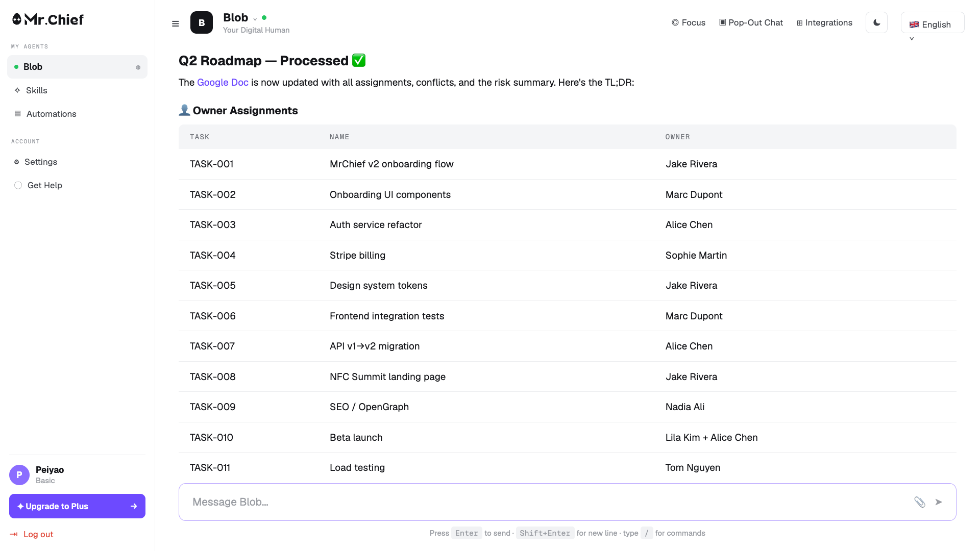Click 'SEO / OpenGraph' cell

[x=369, y=407]
